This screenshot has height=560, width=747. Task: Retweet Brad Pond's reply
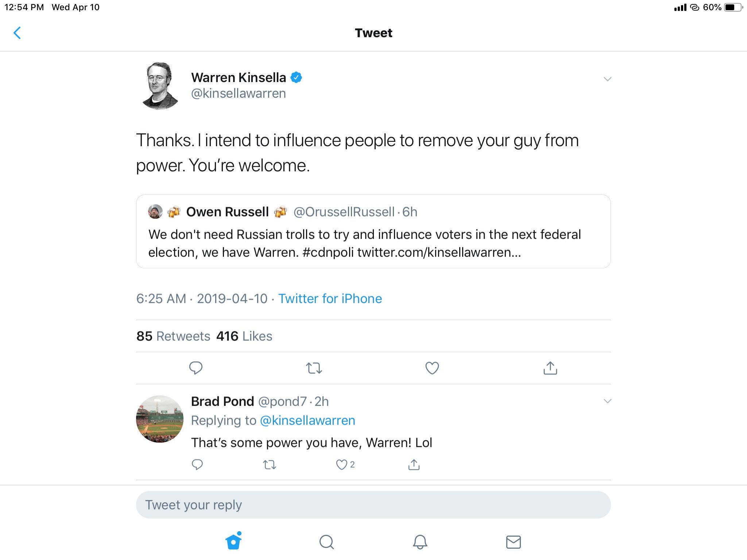click(270, 464)
